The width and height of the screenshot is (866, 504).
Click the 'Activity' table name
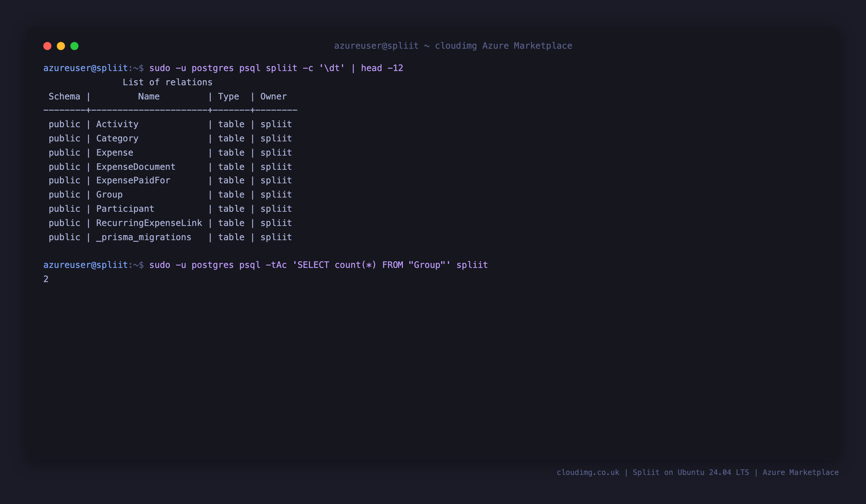pyautogui.click(x=117, y=124)
